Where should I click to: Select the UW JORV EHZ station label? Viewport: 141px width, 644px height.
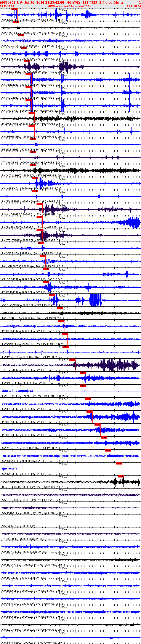pyautogui.click(x=33, y=396)
